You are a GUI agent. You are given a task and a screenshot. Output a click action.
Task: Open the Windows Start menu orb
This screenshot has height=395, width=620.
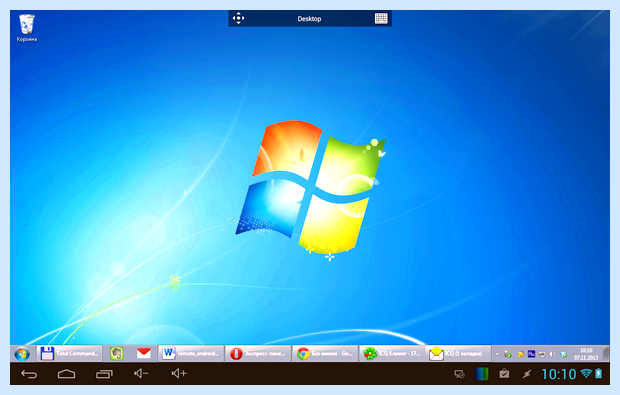[x=22, y=353]
